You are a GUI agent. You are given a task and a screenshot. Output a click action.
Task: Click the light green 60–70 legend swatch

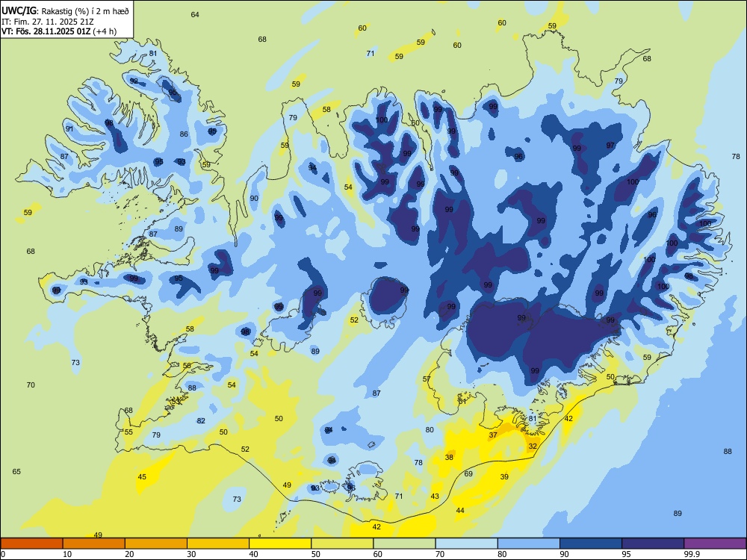click(404, 544)
